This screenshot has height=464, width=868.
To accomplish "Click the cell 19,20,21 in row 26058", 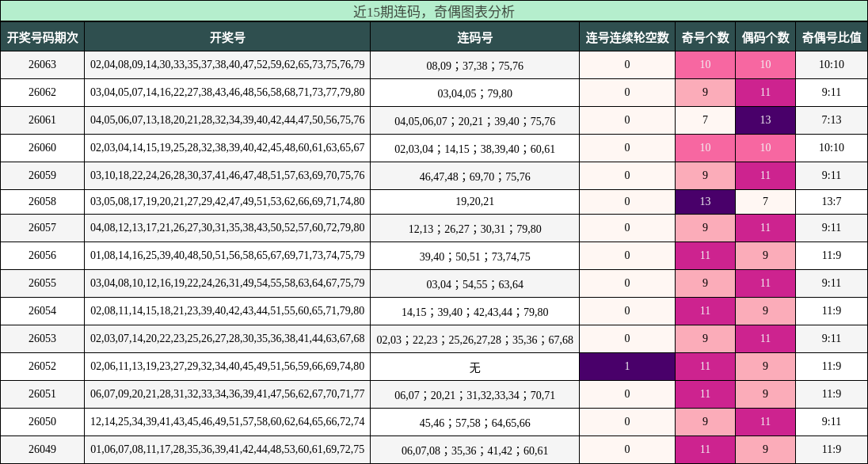I will (475, 202).
